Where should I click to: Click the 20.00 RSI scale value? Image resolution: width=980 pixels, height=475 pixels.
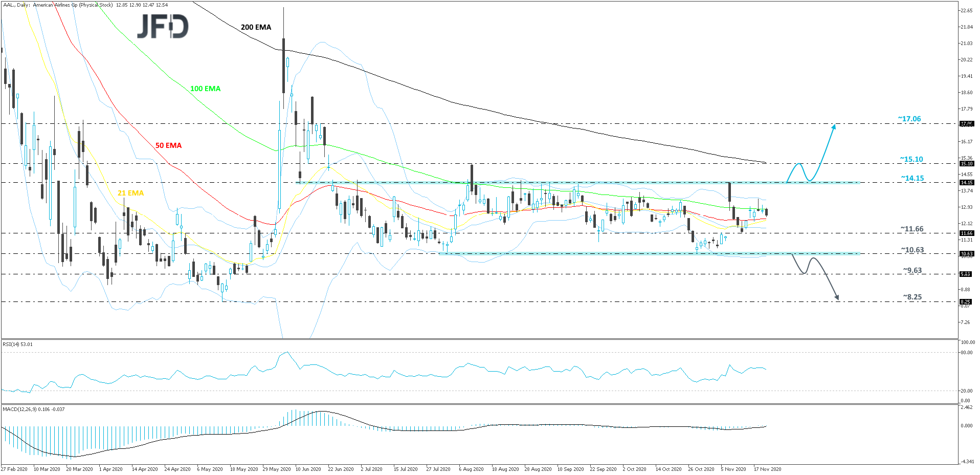[966, 391]
